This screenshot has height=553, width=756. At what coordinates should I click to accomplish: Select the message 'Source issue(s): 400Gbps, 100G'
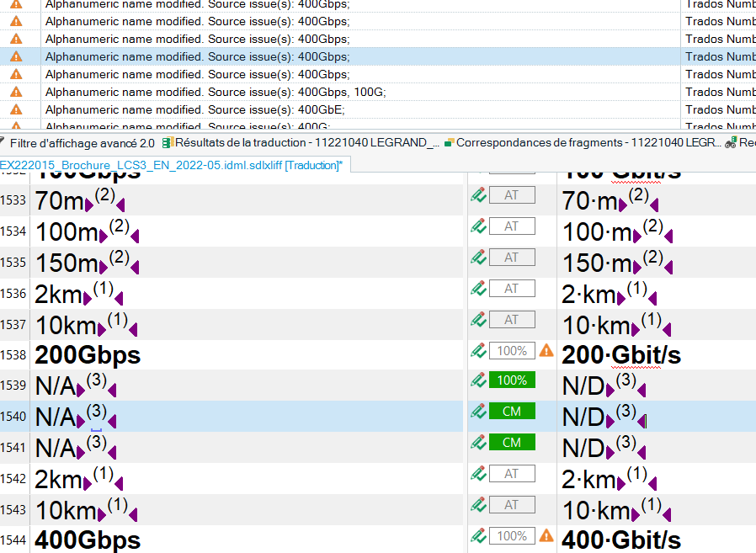coord(216,92)
